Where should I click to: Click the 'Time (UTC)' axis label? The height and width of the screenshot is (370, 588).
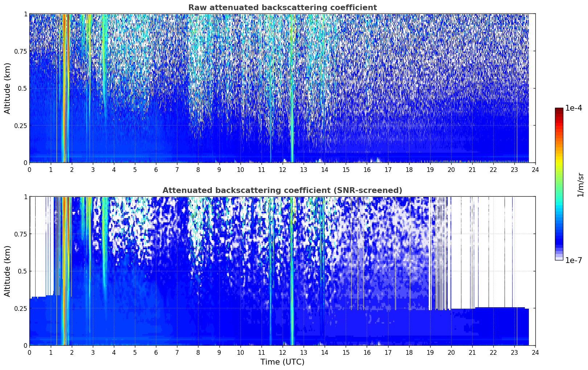(282, 362)
